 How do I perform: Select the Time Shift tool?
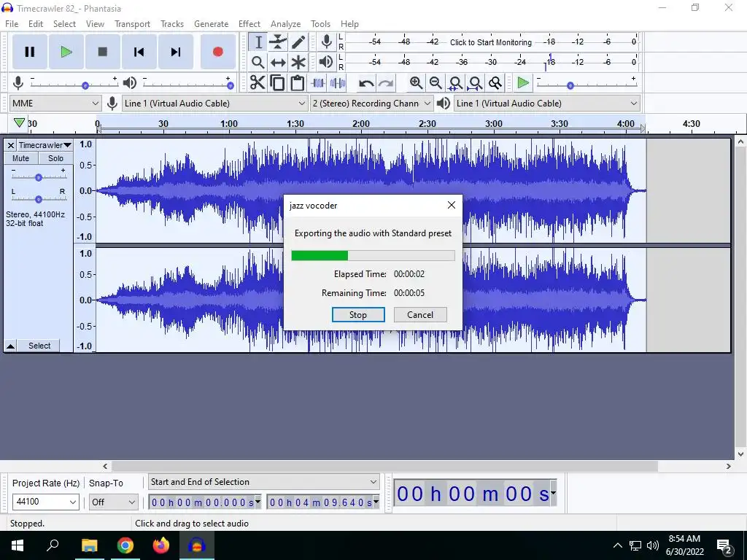pos(278,62)
